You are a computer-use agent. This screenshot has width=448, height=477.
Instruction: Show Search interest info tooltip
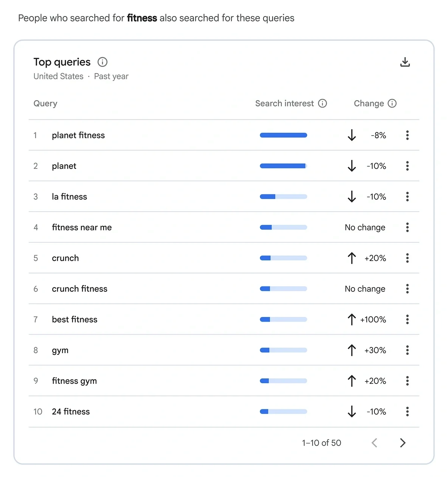pyautogui.click(x=323, y=103)
